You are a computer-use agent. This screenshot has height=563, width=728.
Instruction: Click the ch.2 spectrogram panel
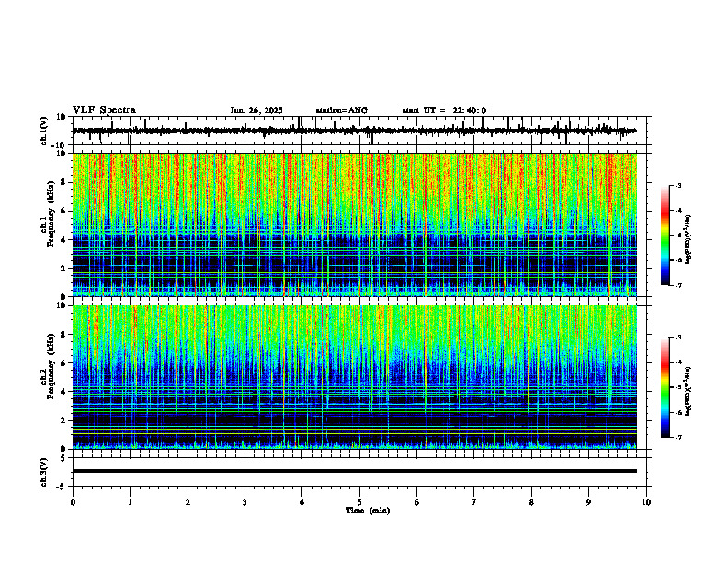[354, 377]
